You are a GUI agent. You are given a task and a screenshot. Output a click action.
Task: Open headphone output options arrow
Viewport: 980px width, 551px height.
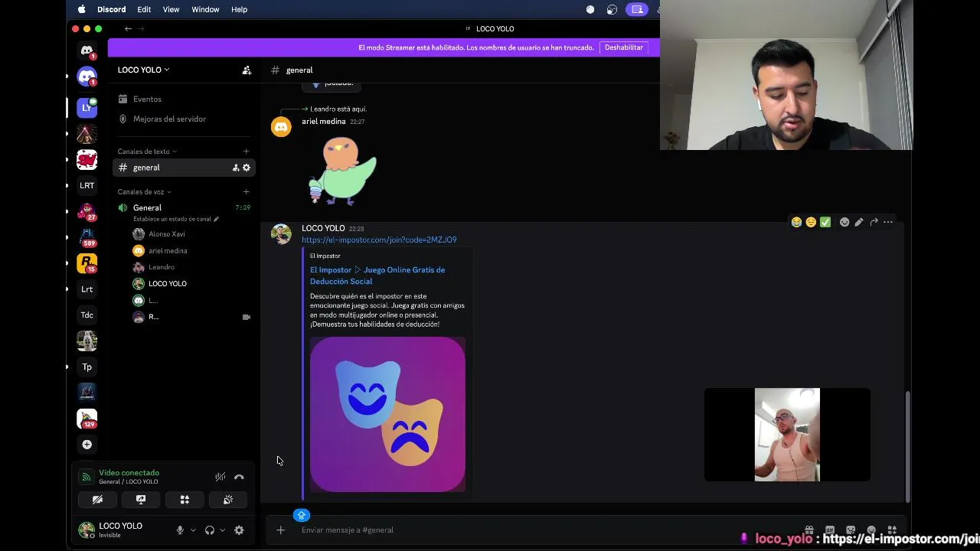coord(222,530)
